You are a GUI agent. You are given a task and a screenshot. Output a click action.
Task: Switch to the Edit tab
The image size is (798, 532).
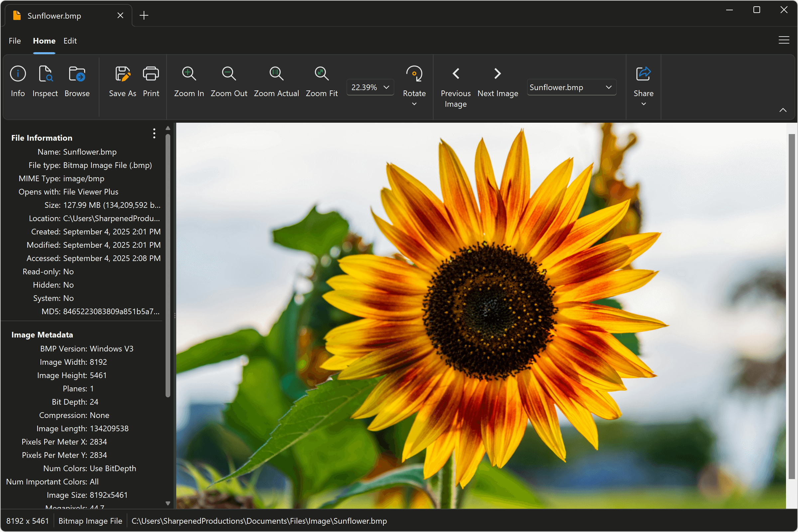coord(70,41)
